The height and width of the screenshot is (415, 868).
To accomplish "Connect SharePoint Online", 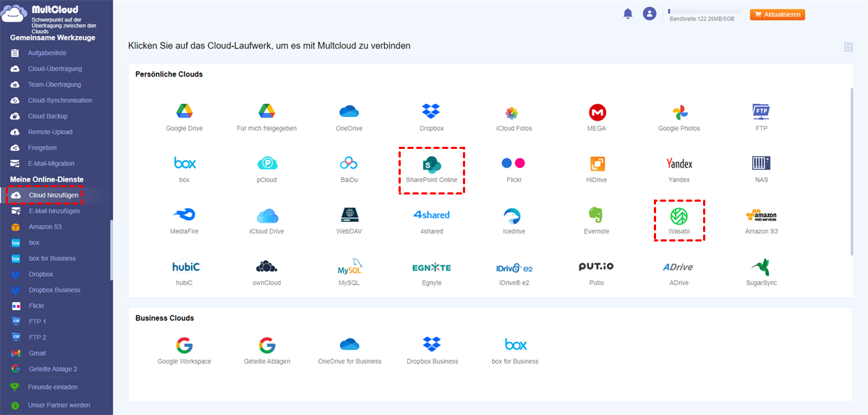I will coord(432,171).
